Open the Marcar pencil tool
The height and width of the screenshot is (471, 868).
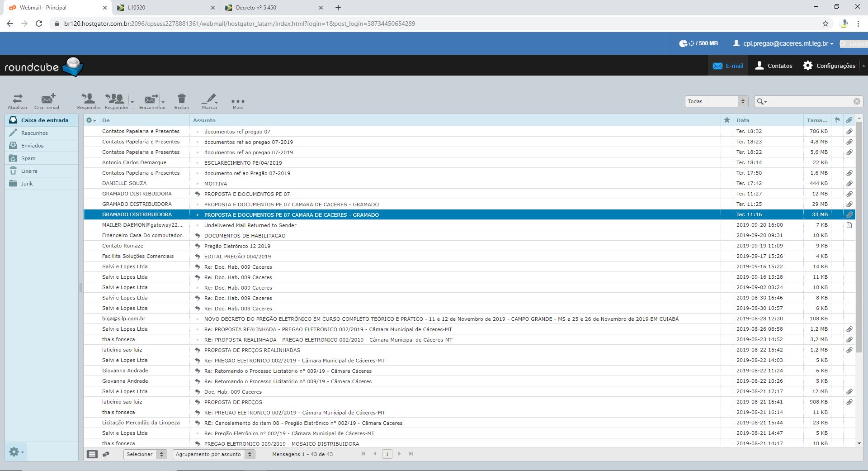[x=209, y=99]
